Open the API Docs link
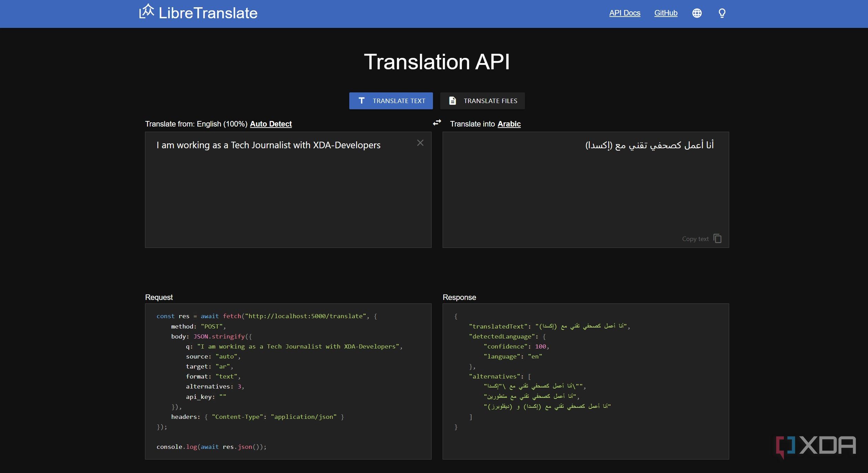This screenshot has width=868, height=473. click(x=624, y=13)
